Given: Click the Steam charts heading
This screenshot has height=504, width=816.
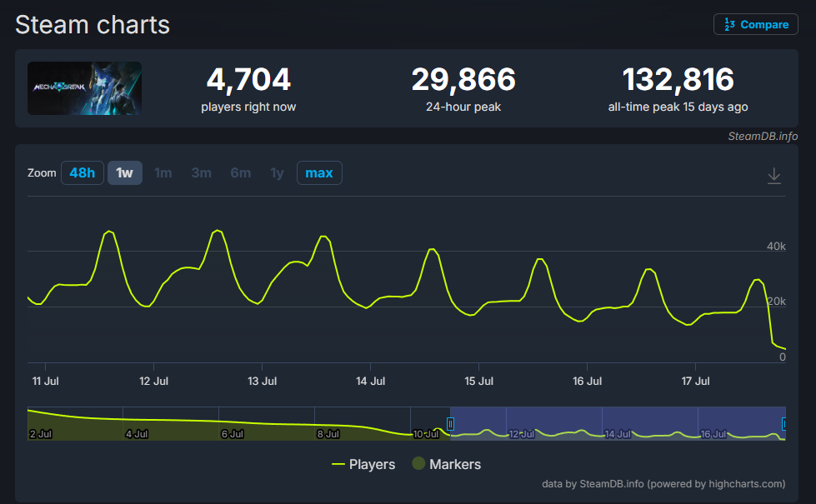Looking at the screenshot, I should (x=93, y=25).
